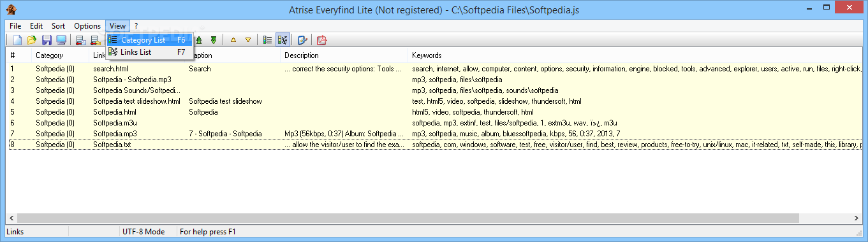The width and height of the screenshot is (868, 242).
Task: Click keywords 'html5, video, softpedia, thundersoft, html'
Action: pyautogui.click(x=473, y=112)
